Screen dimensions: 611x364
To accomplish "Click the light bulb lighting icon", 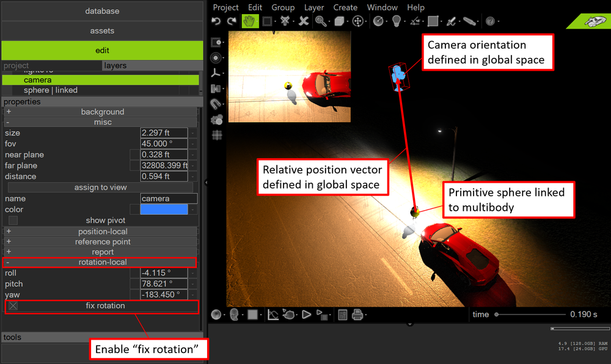I will pyautogui.click(x=397, y=21).
